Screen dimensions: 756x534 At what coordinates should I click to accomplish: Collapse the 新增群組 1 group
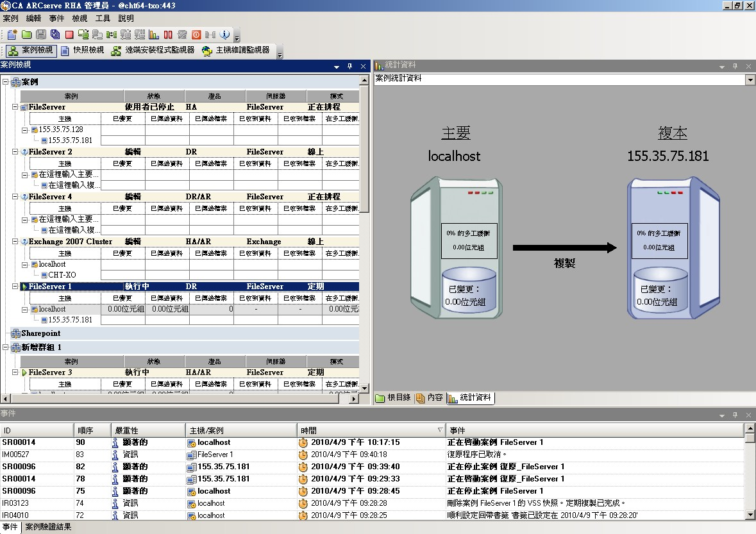point(6,347)
